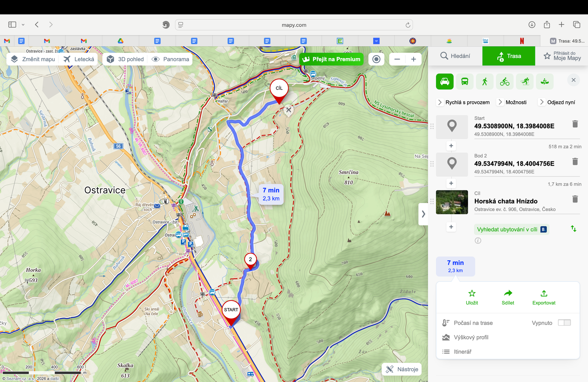This screenshot has width=588, height=382.
Task: Expand Možnosti route options
Action: click(512, 102)
